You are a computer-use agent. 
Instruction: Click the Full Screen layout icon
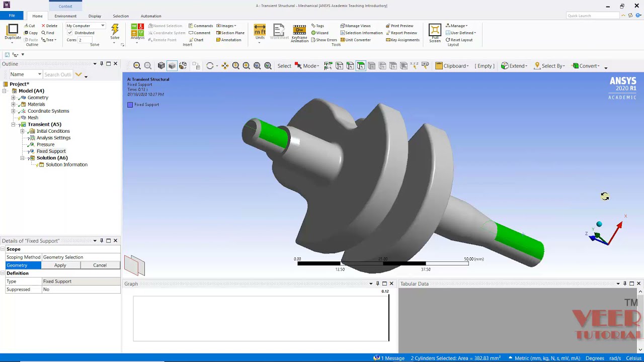pos(435,33)
